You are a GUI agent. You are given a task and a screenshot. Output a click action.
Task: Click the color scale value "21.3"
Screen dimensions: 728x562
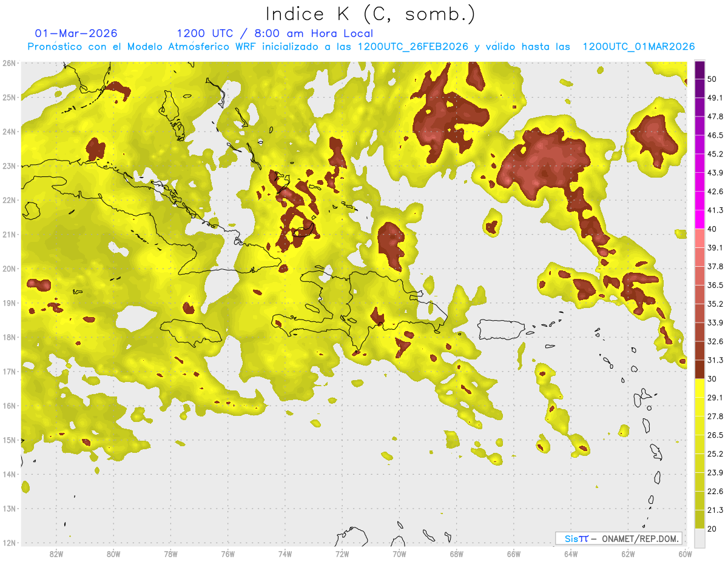click(x=715, y=510)
